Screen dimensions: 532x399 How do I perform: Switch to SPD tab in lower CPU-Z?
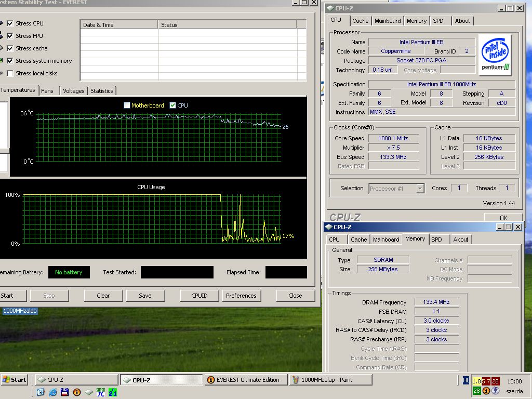[x=436, y=240]
